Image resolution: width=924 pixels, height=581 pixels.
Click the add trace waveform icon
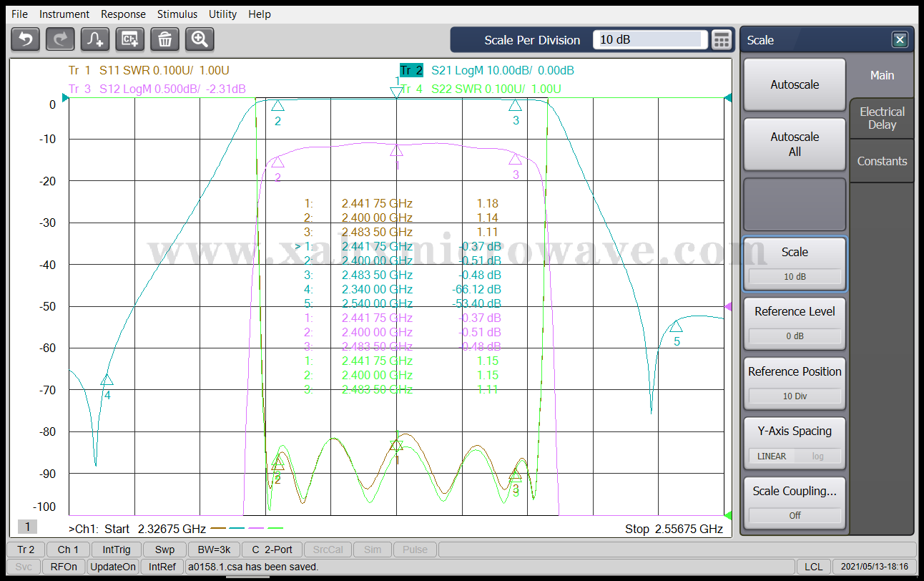pos(95,39)
